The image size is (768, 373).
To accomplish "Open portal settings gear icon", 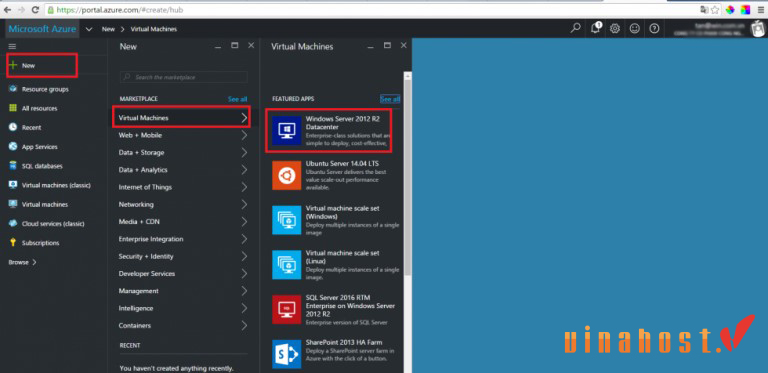I will [x=615, y=28].
